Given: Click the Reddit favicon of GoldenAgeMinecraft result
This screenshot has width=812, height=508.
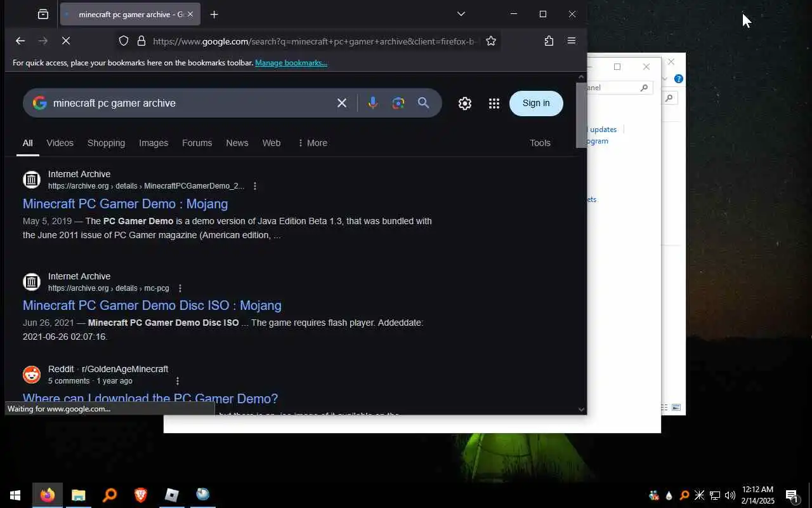Looking at the screenshot, I should [32, 375].
